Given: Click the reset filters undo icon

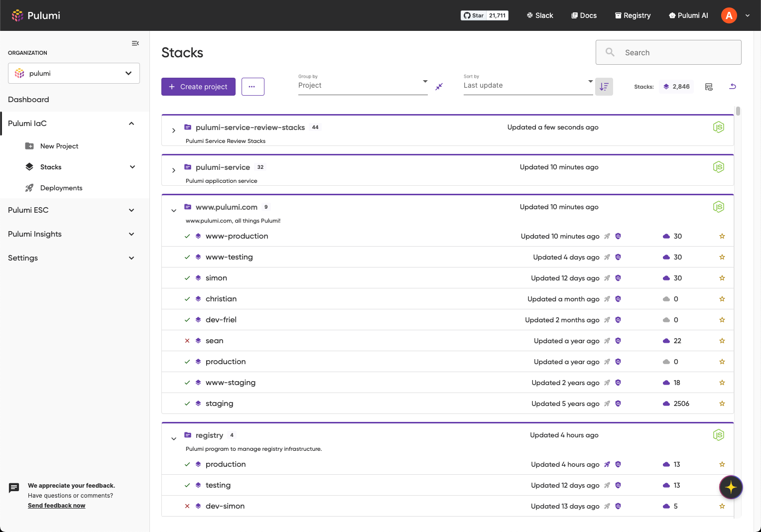Looking at the screenshot, I should [733, 87].
